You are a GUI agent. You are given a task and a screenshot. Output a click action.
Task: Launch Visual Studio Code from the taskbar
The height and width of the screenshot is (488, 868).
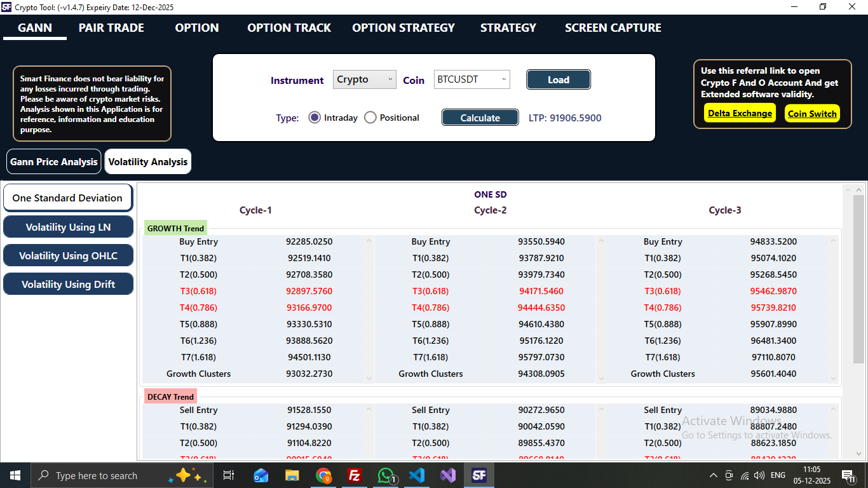point(417,475)
